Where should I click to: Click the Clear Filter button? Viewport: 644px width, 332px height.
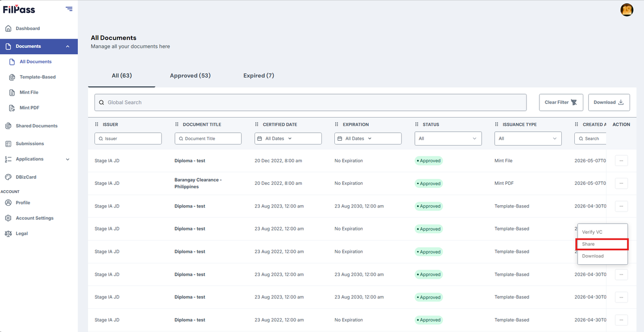[x=561, y=102]
